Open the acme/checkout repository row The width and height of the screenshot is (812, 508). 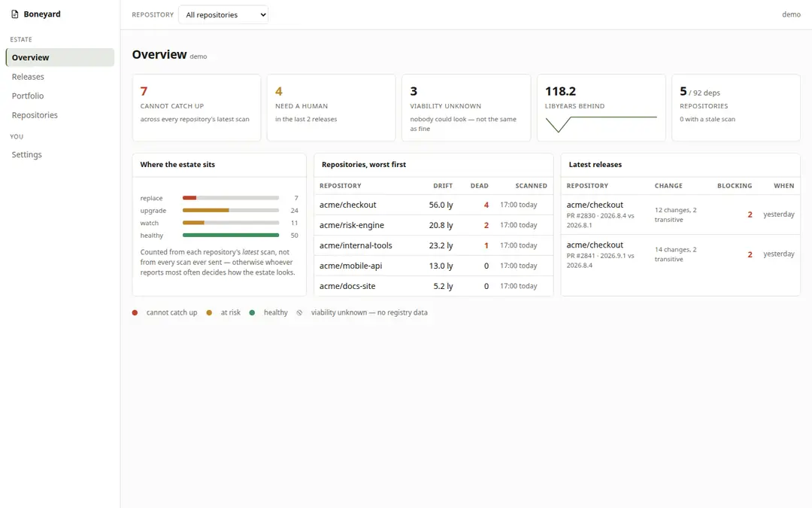click(434, 205)
